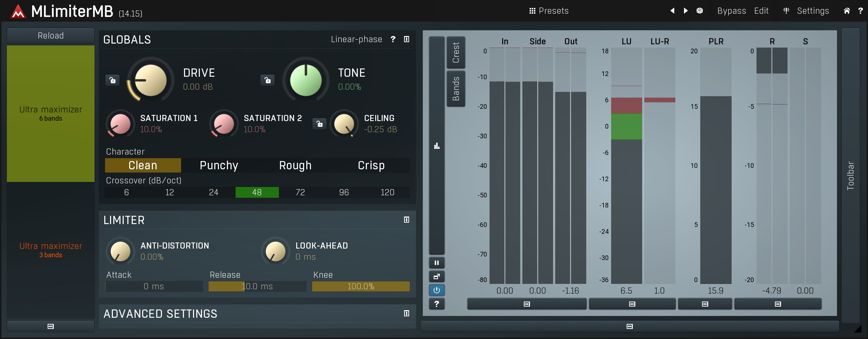Screen dimensions: 868x339
Task: Click the next preset arrow
Action: (685, 11)
